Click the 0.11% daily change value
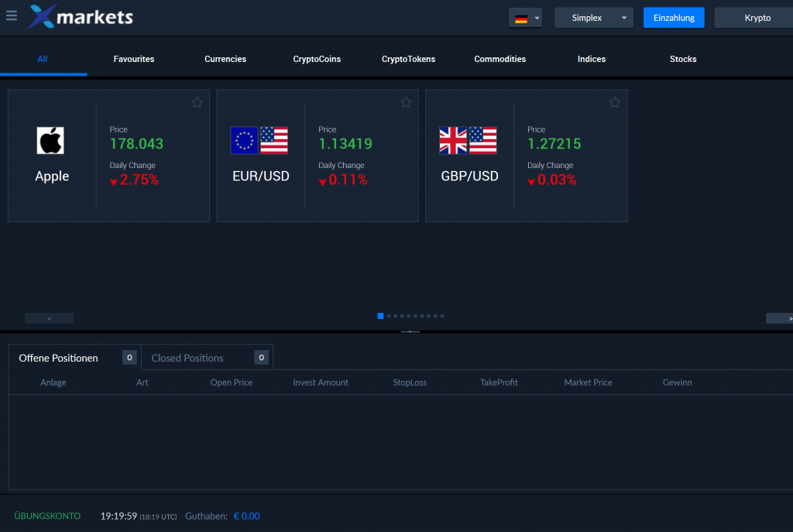This screenshot has width=793, height=532. tap(348, 180)
